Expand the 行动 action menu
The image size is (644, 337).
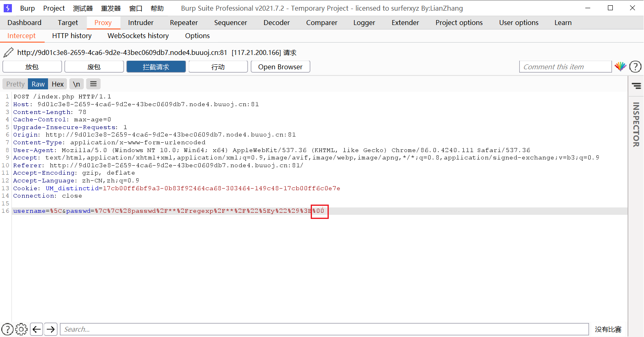(x=218, y=67)
